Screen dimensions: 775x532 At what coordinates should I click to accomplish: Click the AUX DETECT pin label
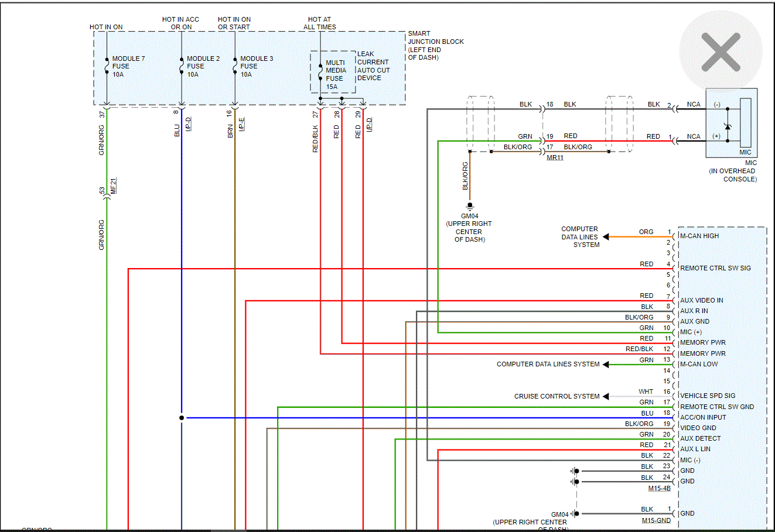701,438
